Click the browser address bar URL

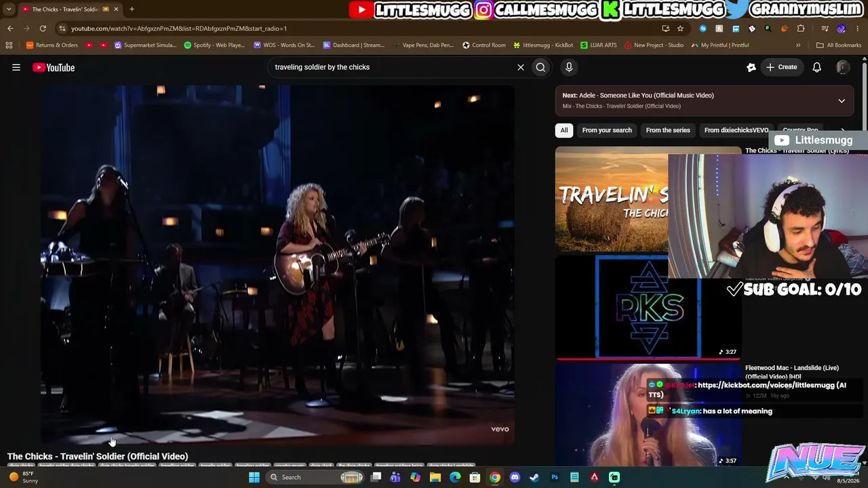tap(179, 28)
